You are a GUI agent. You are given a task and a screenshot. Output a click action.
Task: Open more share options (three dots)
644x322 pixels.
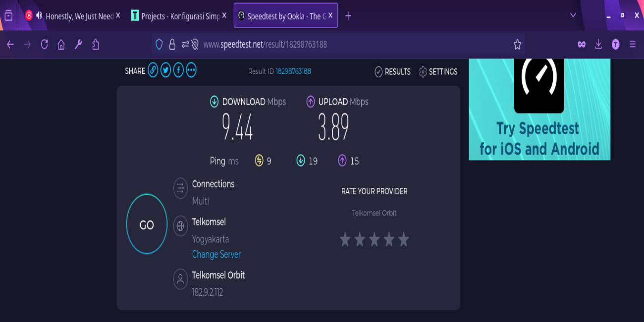point(191,71)
